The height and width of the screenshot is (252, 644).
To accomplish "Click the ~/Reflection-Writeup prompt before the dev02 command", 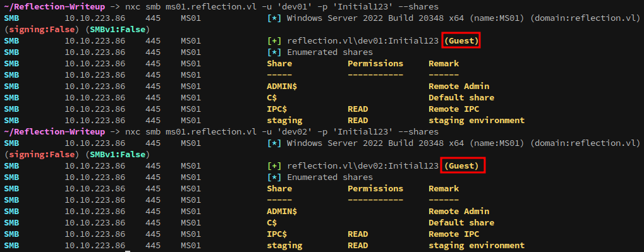I will 54,132.
